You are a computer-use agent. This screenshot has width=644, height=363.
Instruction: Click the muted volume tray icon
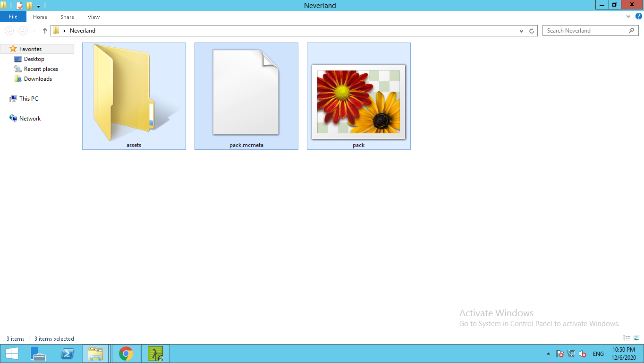[583, 354]
